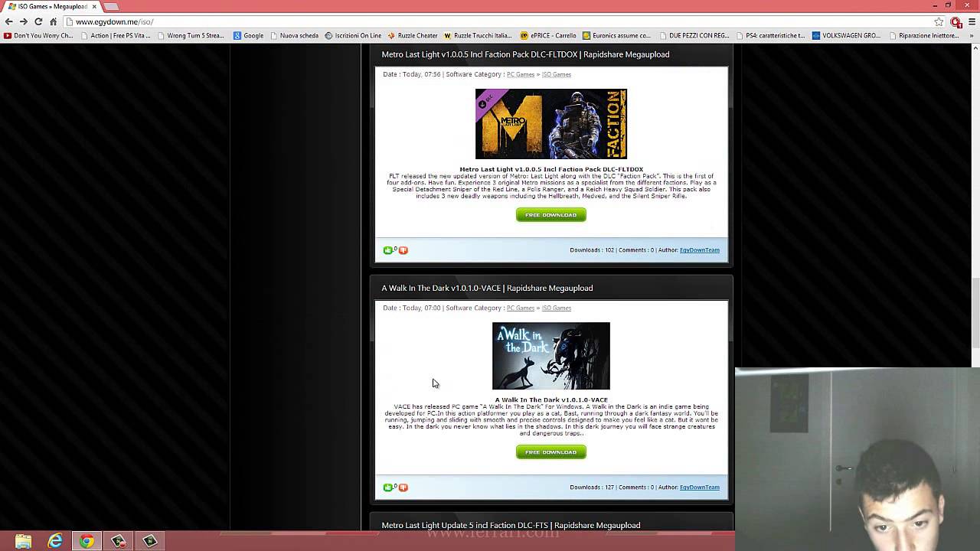The image size is (980, 551).
Task: Open the Google bookmark
Action: 248,35
